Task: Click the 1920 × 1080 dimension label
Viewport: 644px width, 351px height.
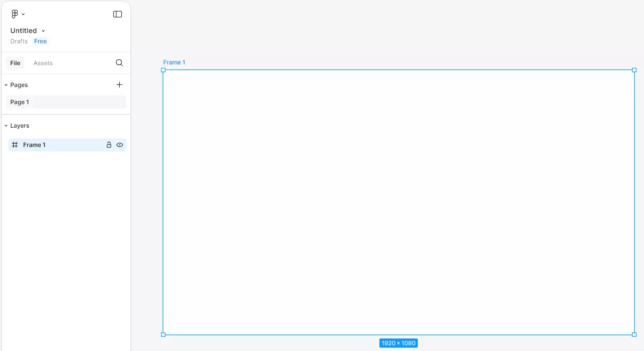Action: tap(398, 343)
